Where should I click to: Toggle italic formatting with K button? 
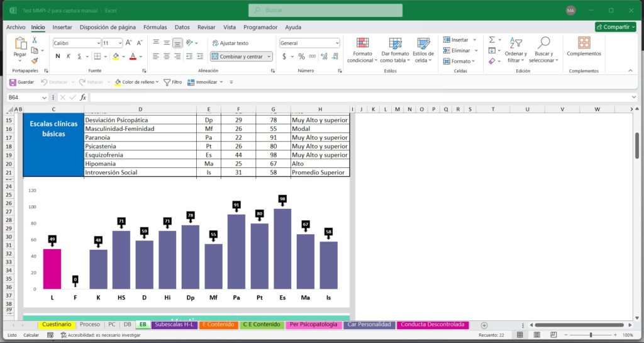pos(70,56)
